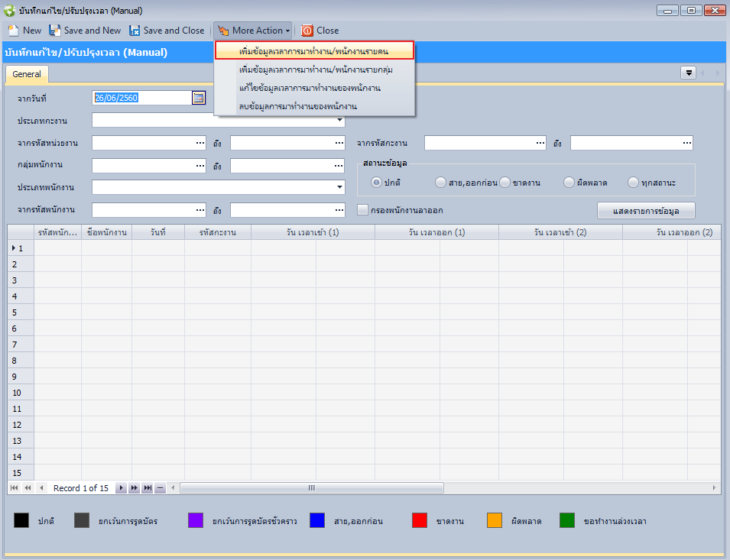Click the New document icon
This screenshot has width=730, height=560.
pos(13,31)
